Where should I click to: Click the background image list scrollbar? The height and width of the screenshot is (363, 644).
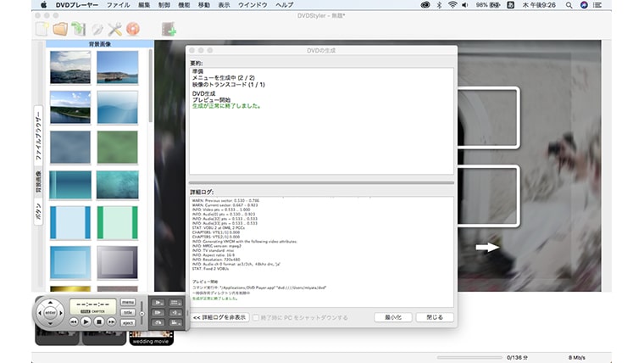[x=150, y=87]
